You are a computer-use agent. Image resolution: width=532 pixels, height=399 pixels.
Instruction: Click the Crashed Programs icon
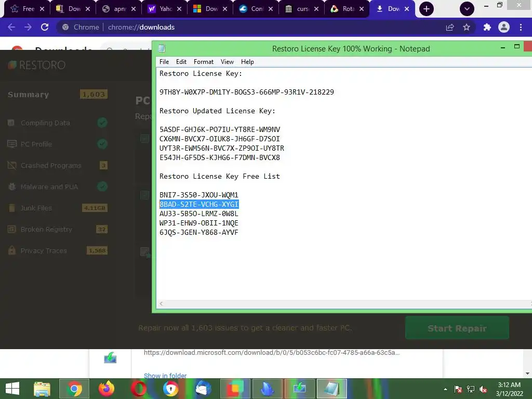pos(12,165)
